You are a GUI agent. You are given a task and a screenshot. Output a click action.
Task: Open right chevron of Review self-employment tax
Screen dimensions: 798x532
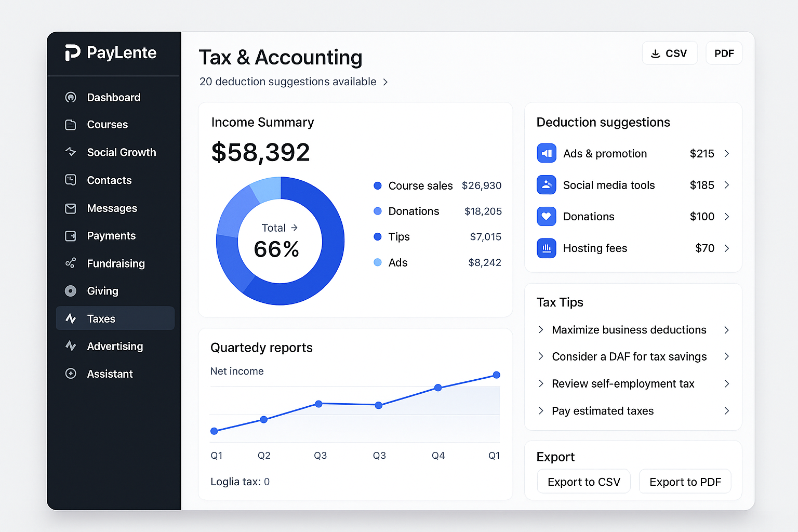coord(727,383)
